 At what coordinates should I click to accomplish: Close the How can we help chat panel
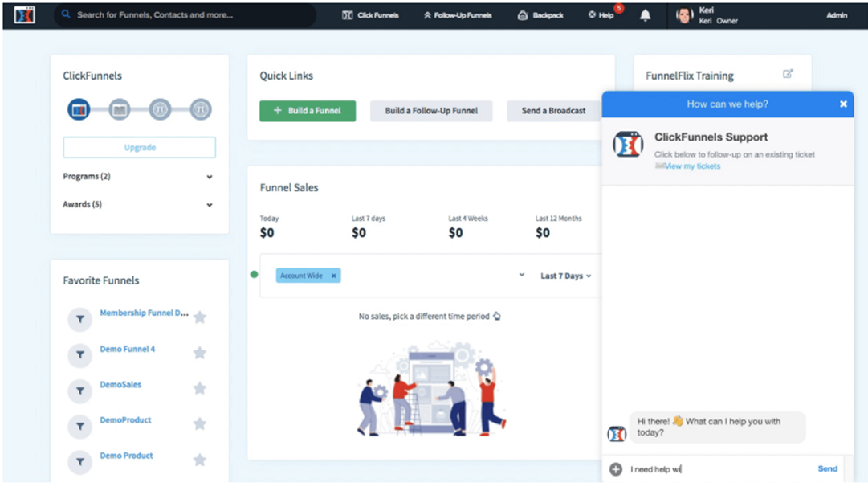(x=843, y=104)
